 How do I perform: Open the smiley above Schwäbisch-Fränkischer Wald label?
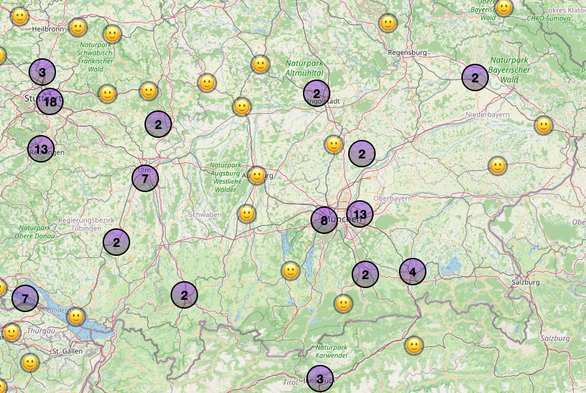(x=112, y=34)
